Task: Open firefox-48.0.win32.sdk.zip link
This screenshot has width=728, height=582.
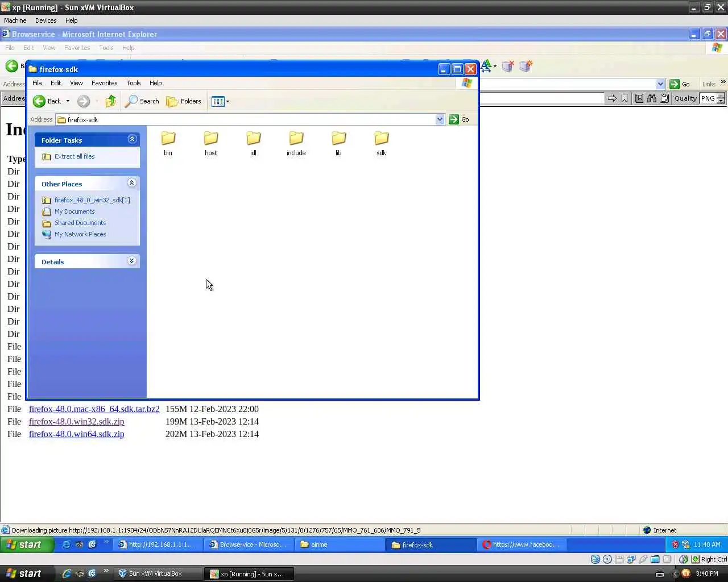Action: click(x=77, y=422)
